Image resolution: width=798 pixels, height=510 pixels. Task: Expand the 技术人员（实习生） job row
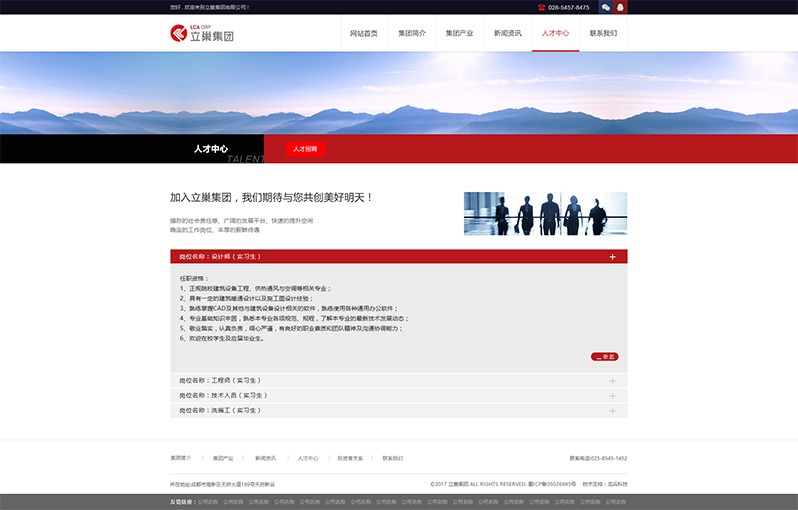pos(612,396)
